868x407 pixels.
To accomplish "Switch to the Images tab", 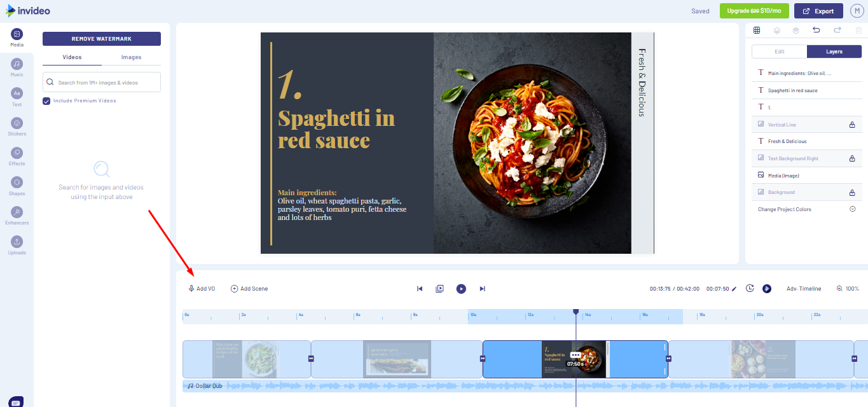I will pyautogui.click(x=131, y=57).
